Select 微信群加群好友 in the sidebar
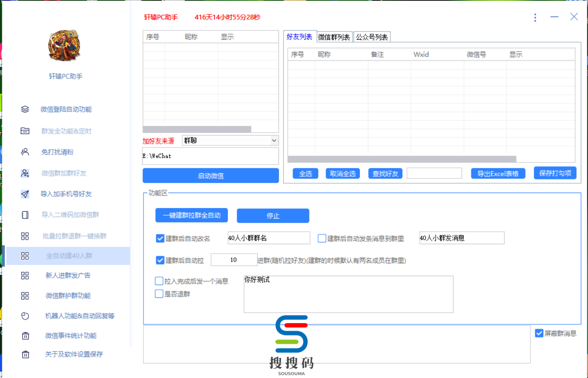This screenshot has height=378, width=588. tap(64, 173)
